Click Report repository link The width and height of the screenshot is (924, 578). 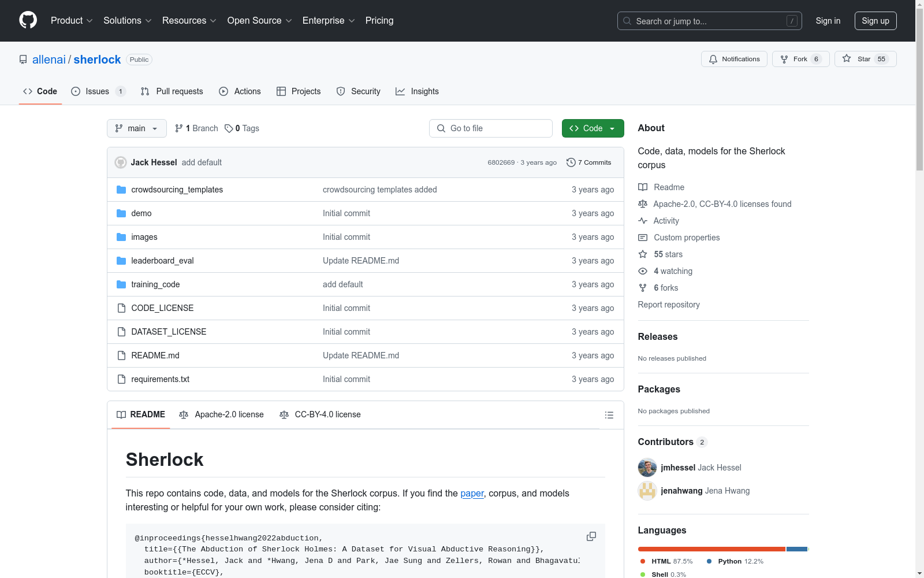pos(669,305)
